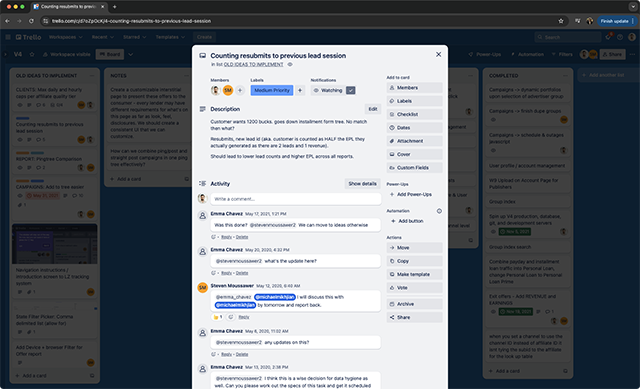Vote on this card
The height and width of the screenshot is (389, 640).
point(414,288)
